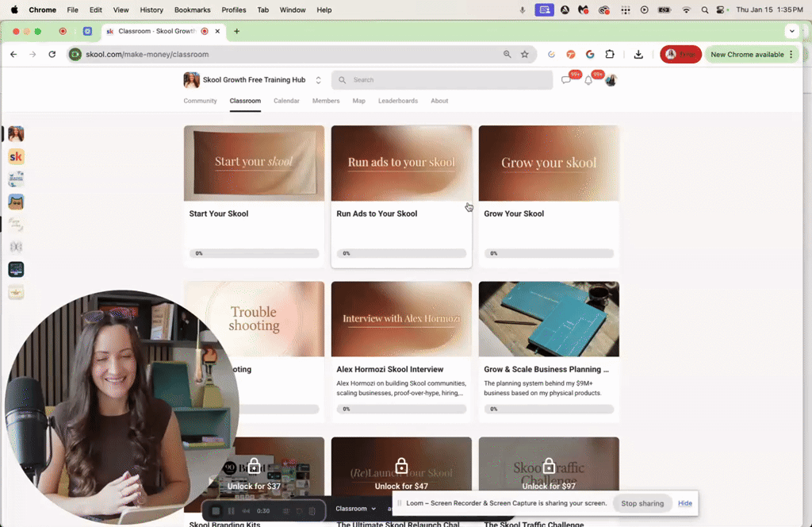The width and height of the screenshot is (812, 527).
Task: Stop the Loom recording with the square button
Action: click(x=216, y=511)
